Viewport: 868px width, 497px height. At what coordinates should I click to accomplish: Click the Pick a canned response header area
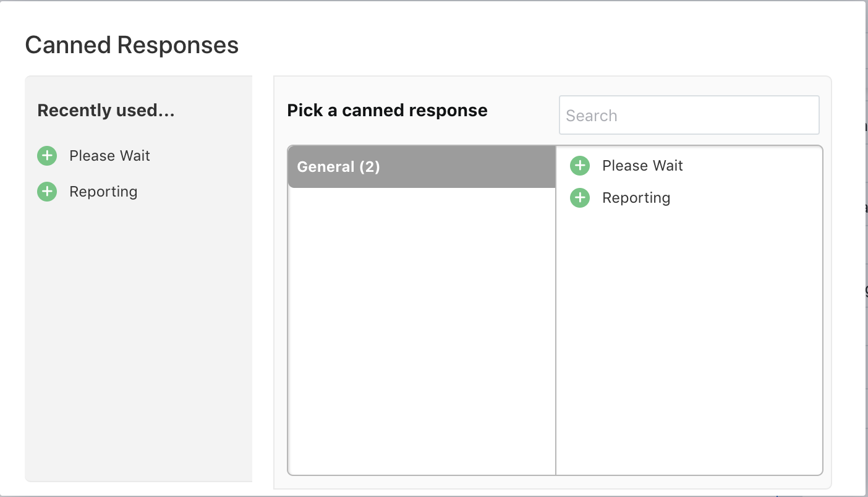point(387,110)
